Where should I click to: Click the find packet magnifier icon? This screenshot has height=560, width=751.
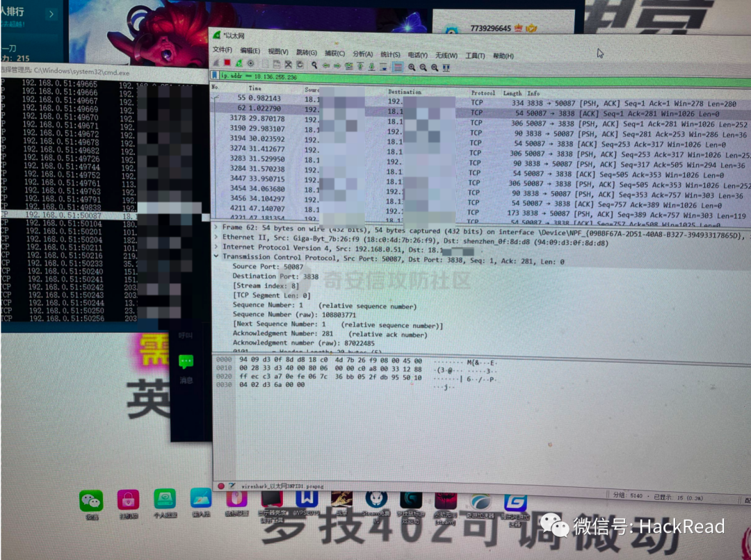314,65
